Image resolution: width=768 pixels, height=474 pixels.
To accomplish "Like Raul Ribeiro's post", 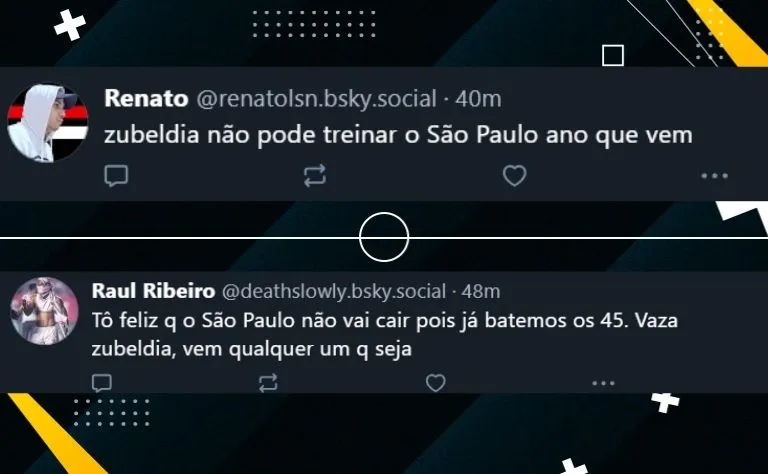I will [x=435, y=383].
